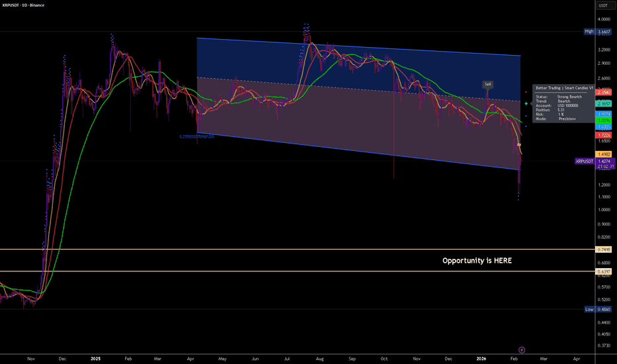
Task: Click the 2026 label on time axis
Action: click(481, 358)
